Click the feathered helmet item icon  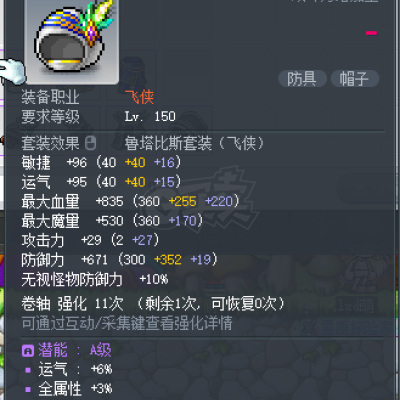pos(72,38)
